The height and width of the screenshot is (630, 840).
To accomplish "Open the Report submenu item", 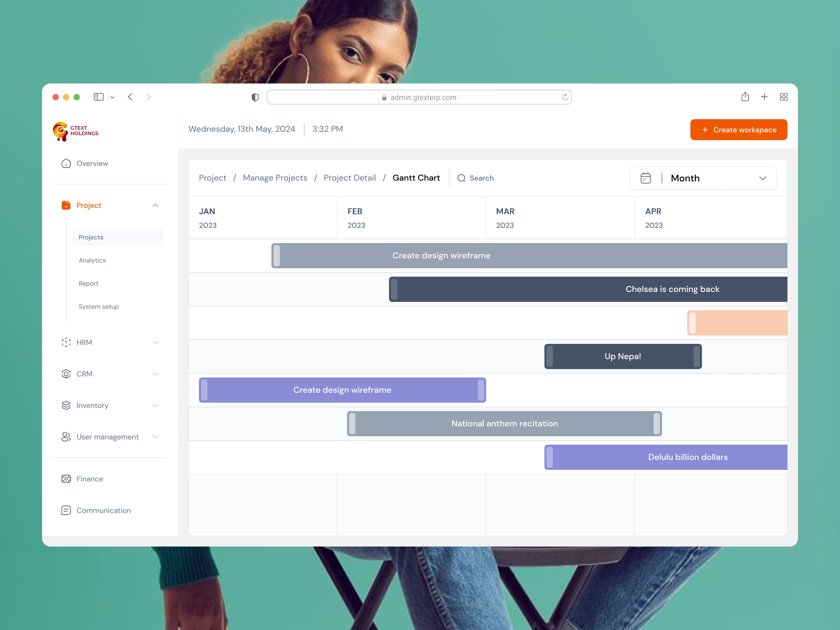I will coord(88,284).
